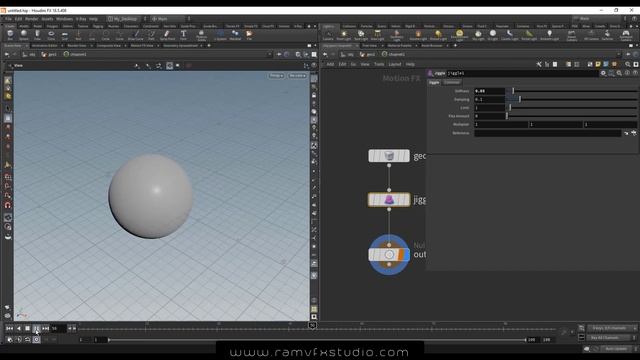Select the Spot Light shelf tool
The image size is (640, 360).
pos(361,35)
